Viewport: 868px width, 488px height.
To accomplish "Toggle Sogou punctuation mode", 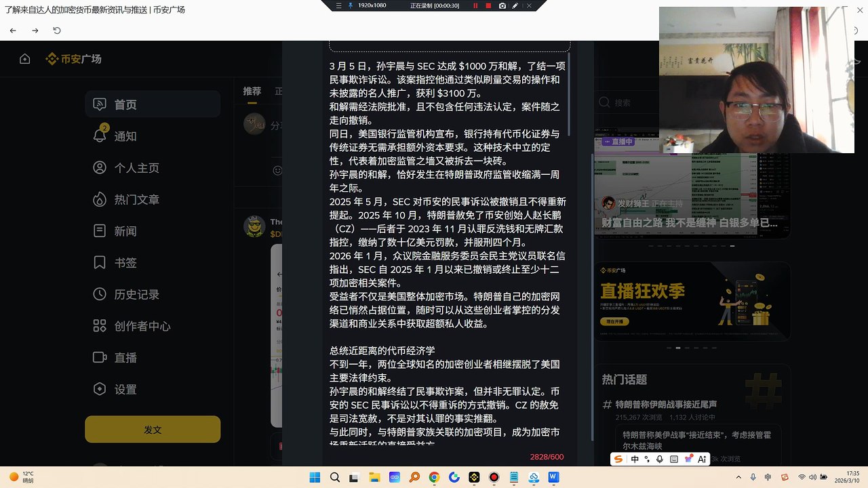I will pyautogui.click(x=648, y=459).
